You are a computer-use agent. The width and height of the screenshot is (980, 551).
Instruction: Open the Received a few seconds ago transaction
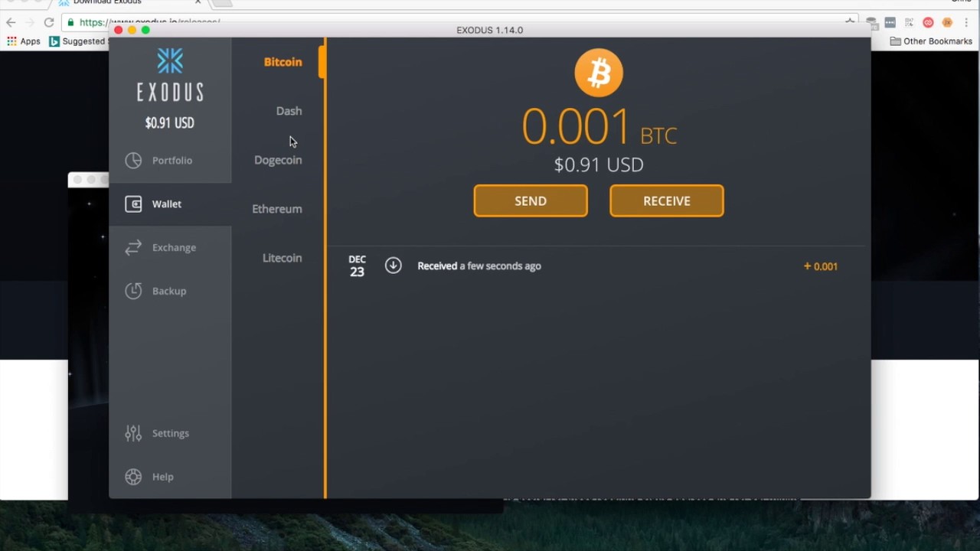click(598, 266)
